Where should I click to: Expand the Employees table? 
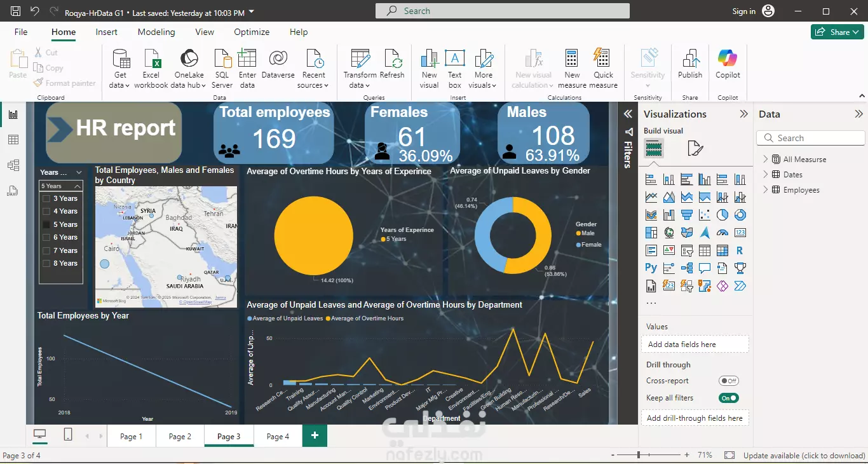[x=765, y=189]
